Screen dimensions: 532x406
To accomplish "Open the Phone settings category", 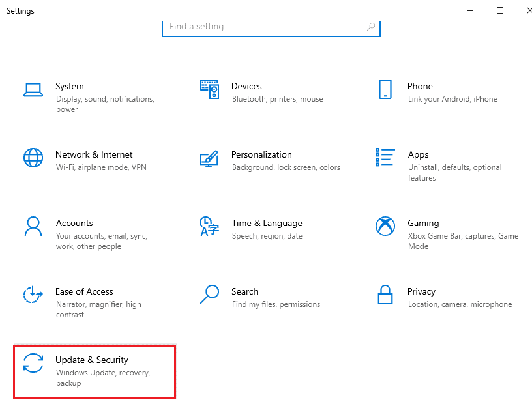I will (x=420, y=86).
